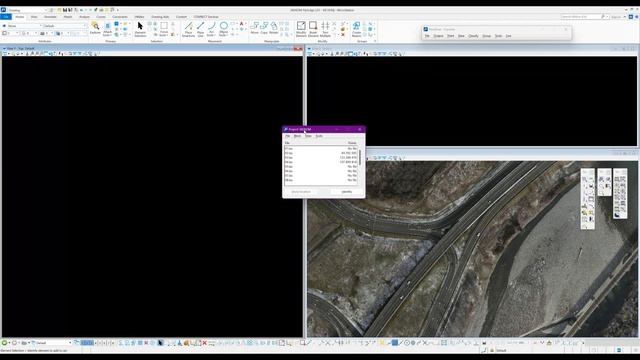This screenshot has height=360, width=640.
Task: Activate the Element Selection arrow tool
Action: tap(140, 29)
